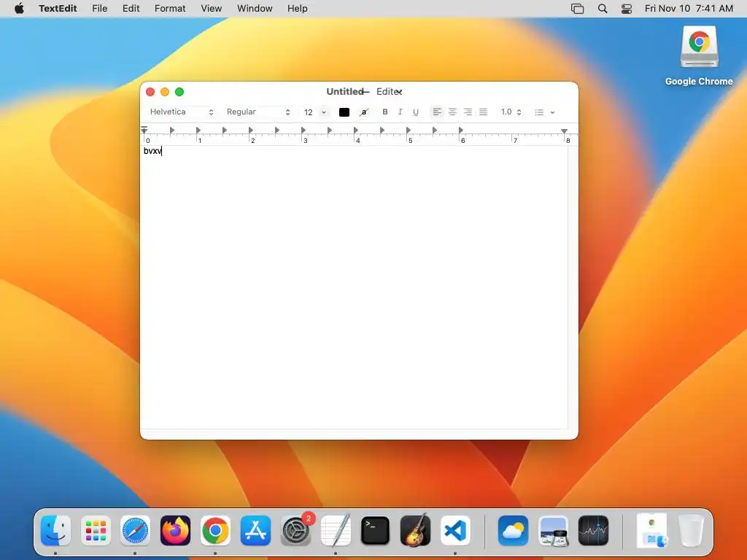Toggle underline formatting in the toolbar
The width and height of the screenshot is (747, 560).
(415, 112)
